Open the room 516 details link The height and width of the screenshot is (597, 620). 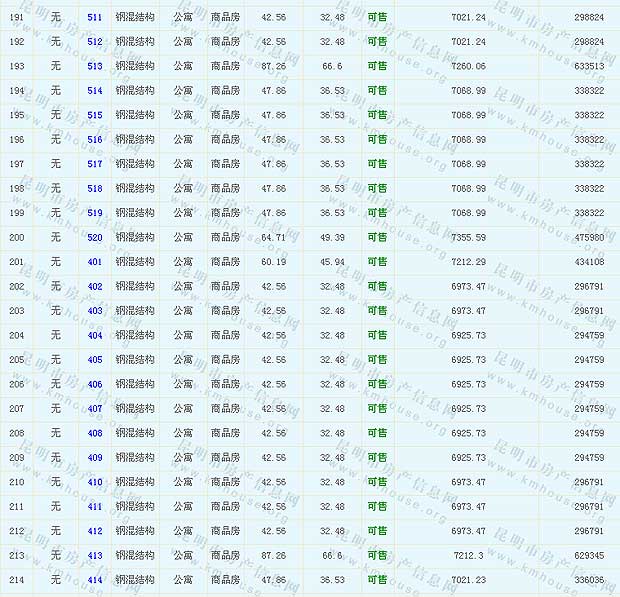click(95, 140)
